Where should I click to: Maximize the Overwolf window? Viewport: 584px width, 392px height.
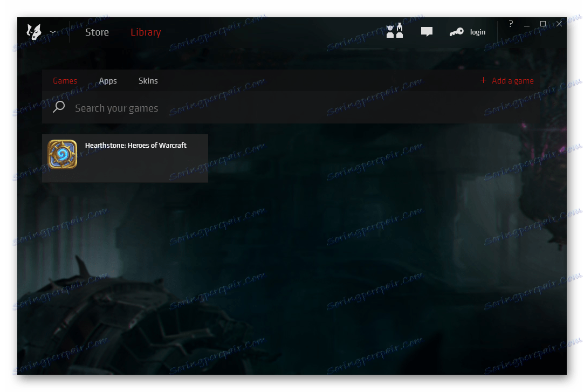coord(543,24)
